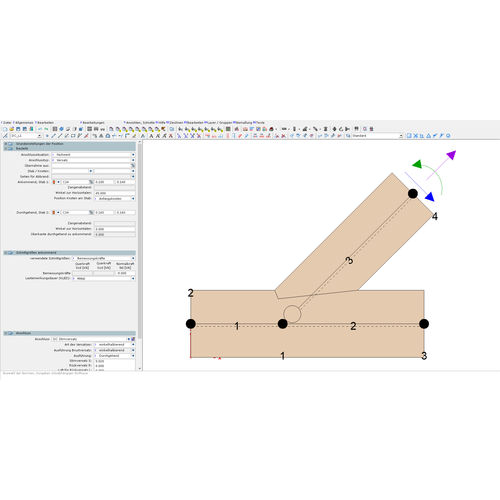
Task: Open the Allgemeines menu
Action: (x=24, y=123)
